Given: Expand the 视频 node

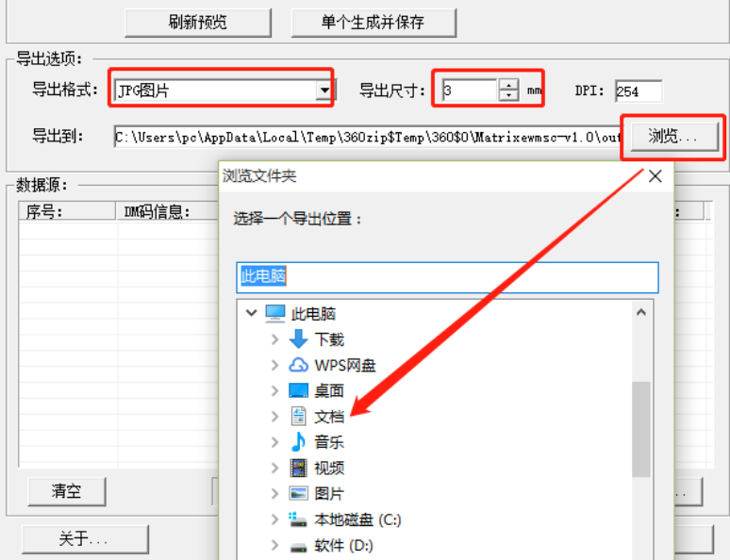Looking at the screenshot, I should click(x=275, y=468).
